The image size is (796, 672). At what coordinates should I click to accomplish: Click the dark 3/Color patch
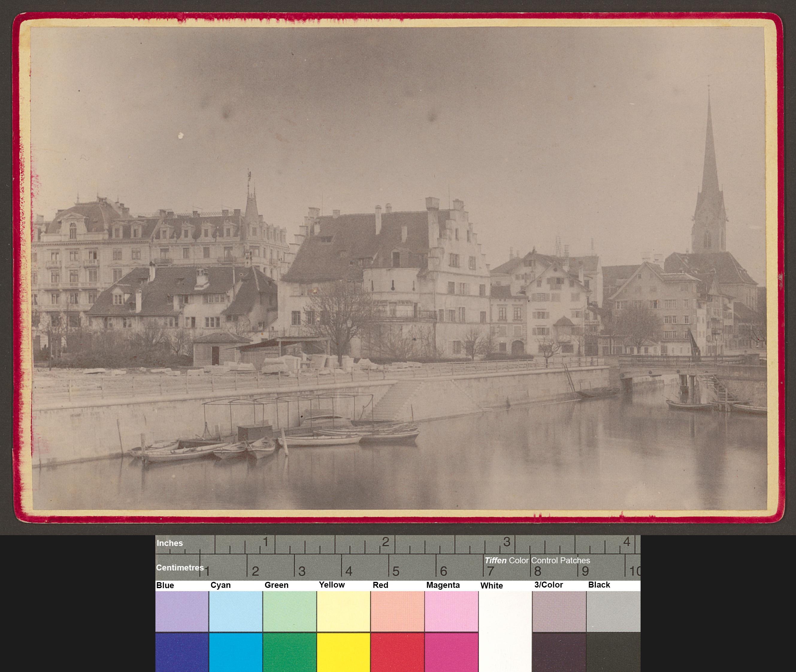pyautogui.click(x=559, y=652)
